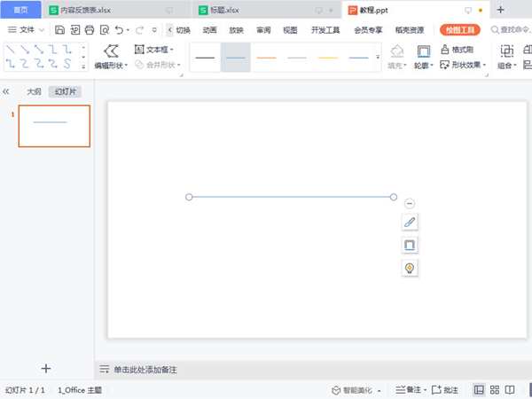
Task: Click the shape outline square floating icon
Action: 410,245
